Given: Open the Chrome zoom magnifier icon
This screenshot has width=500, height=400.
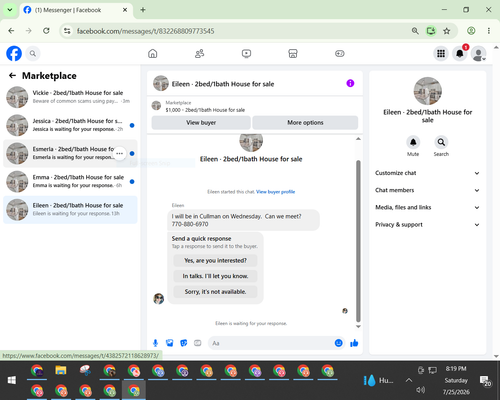Looking at the screenshot, I should point(415,31).
